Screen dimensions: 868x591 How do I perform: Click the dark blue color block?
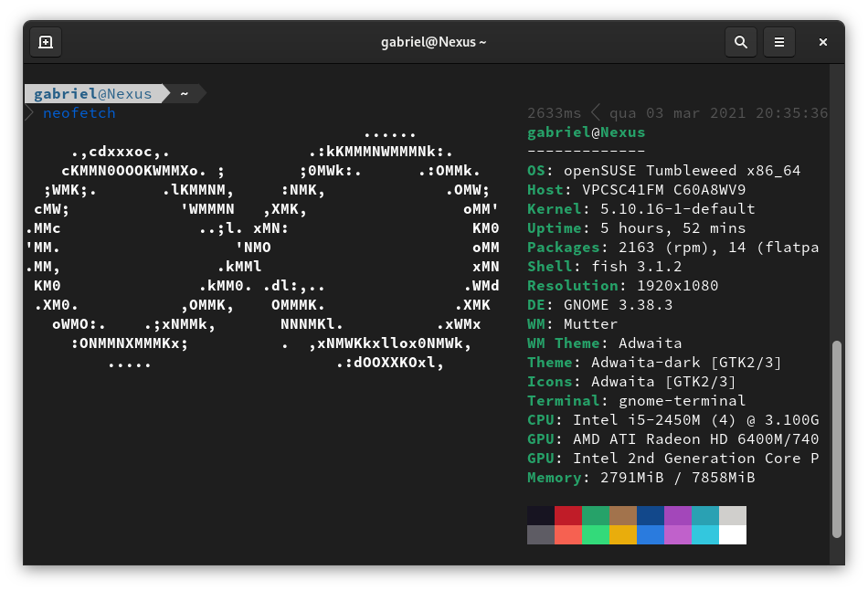651,515
